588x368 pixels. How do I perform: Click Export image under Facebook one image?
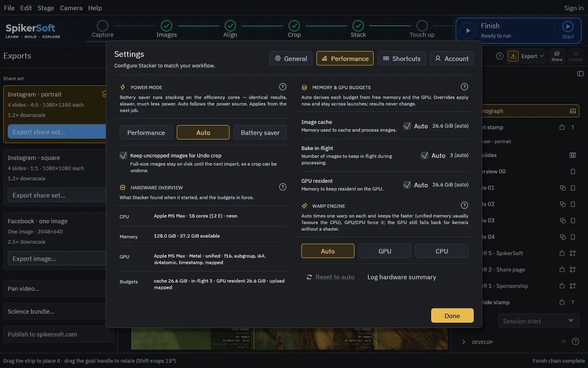click(57, 258)
